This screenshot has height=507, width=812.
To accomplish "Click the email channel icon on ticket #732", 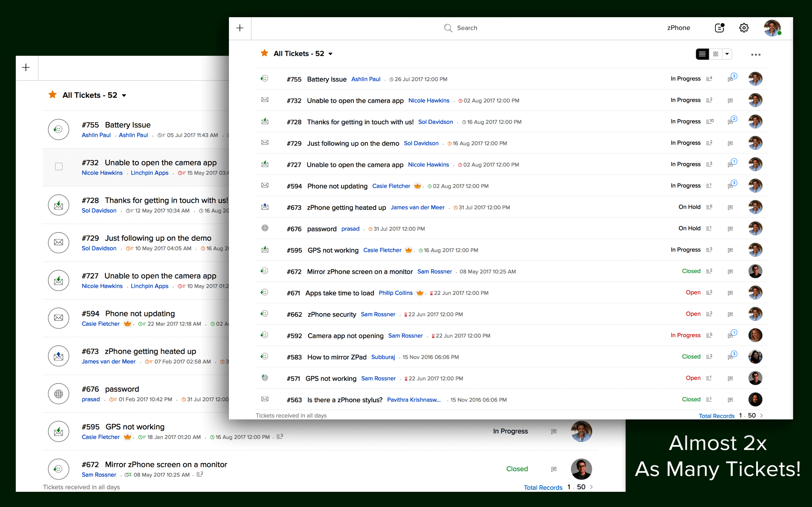I will click(x=265, y=100).
